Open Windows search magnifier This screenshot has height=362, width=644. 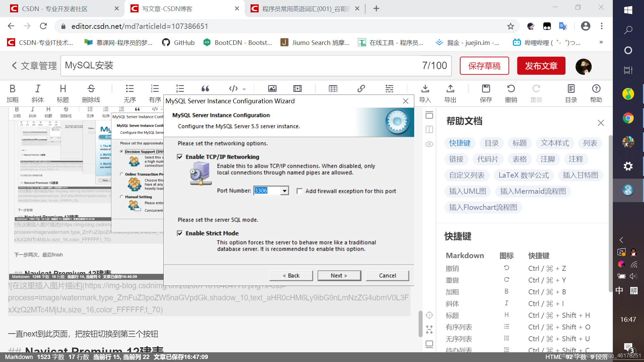(628, 30)
